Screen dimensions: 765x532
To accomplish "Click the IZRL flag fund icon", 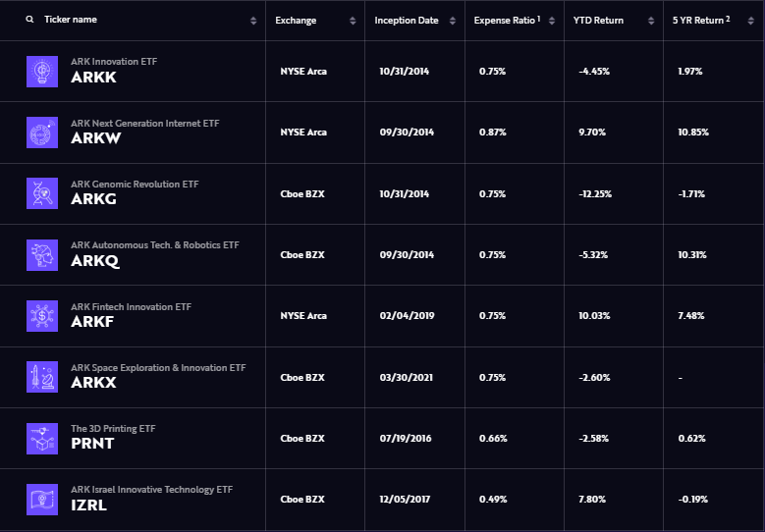I will (x=42, y=500).
